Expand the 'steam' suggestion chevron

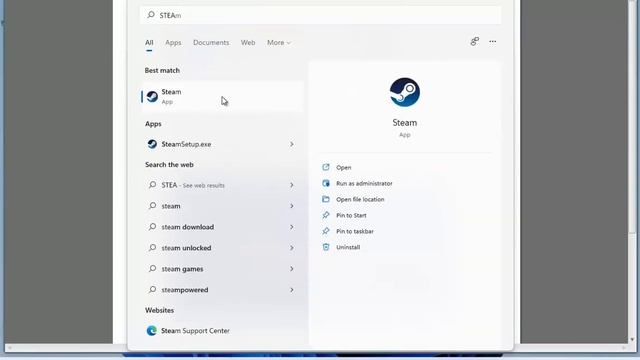pos(291,206)
